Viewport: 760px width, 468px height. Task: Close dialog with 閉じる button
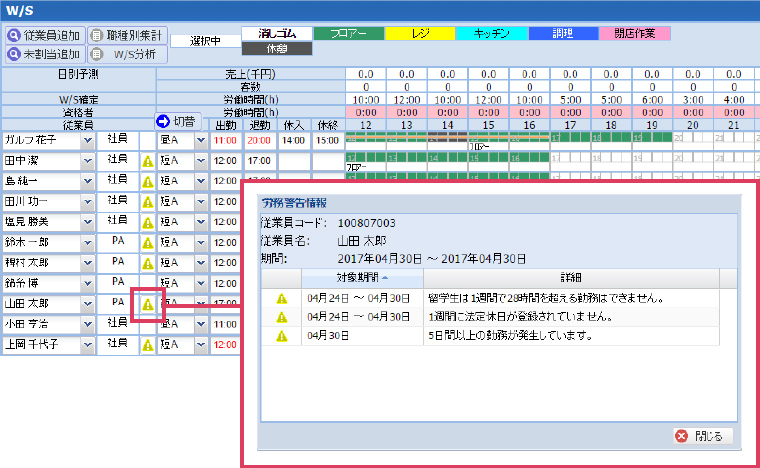tap(704, 436)
